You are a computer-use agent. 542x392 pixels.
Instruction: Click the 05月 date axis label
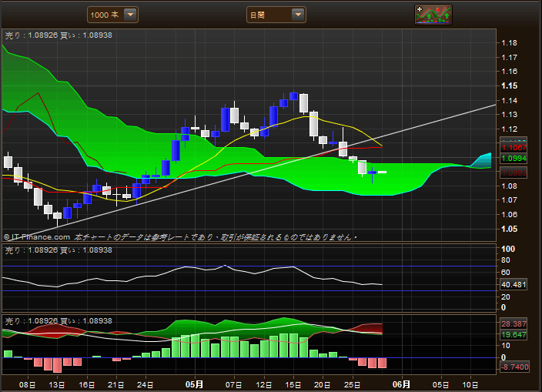click(x=194, y=384)
